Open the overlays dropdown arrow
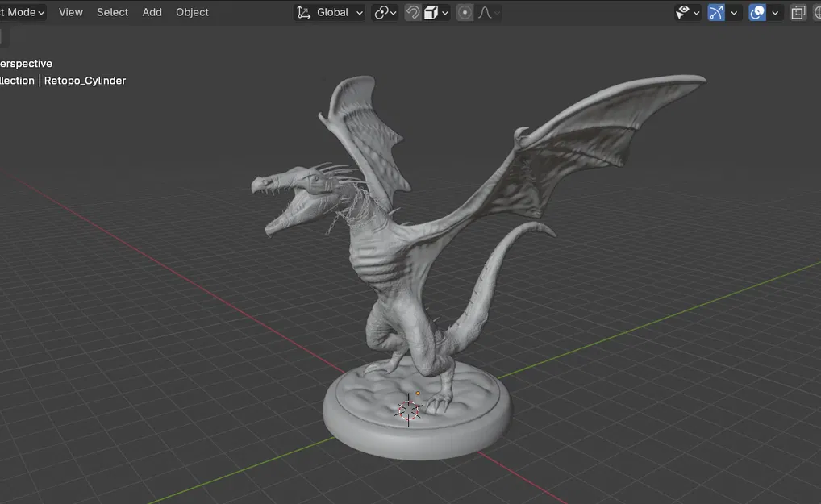 774,11
